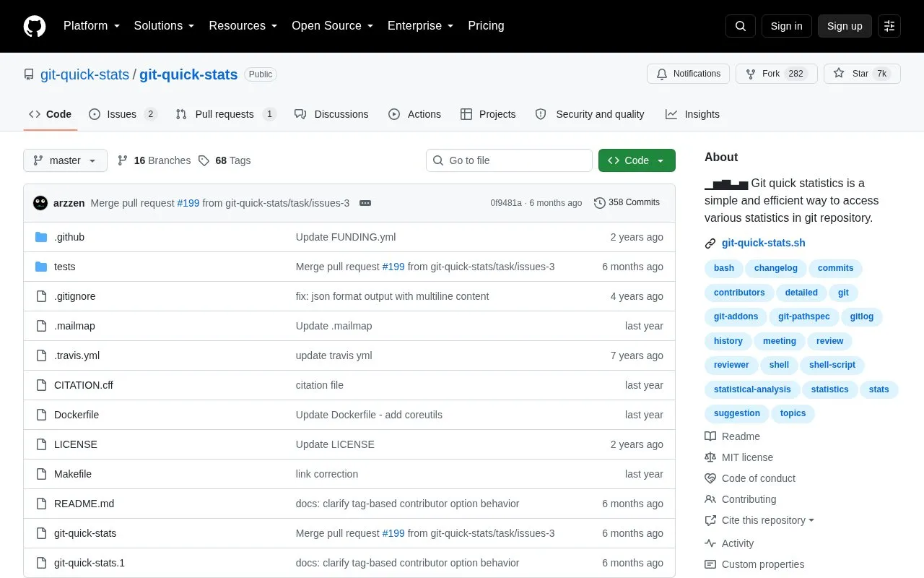Click the arzzen avatar image
This screenshot has width=924, height=578.
click(40, 203)
